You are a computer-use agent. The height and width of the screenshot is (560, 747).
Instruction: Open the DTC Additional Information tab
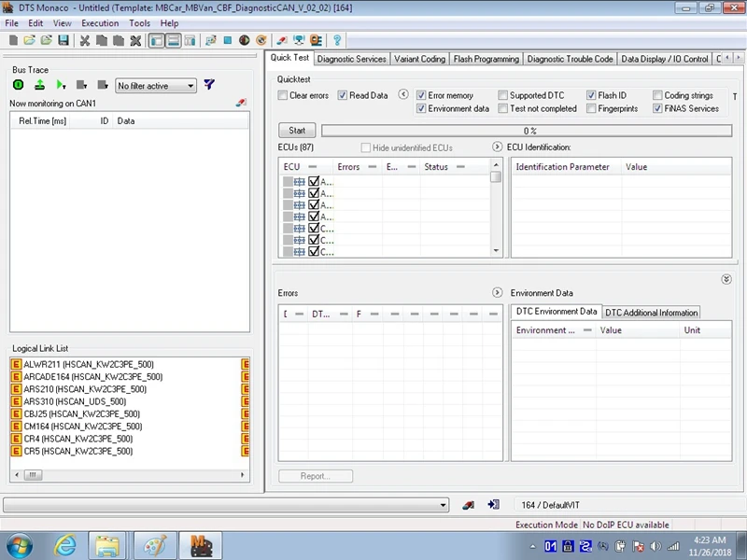[651, 312]
